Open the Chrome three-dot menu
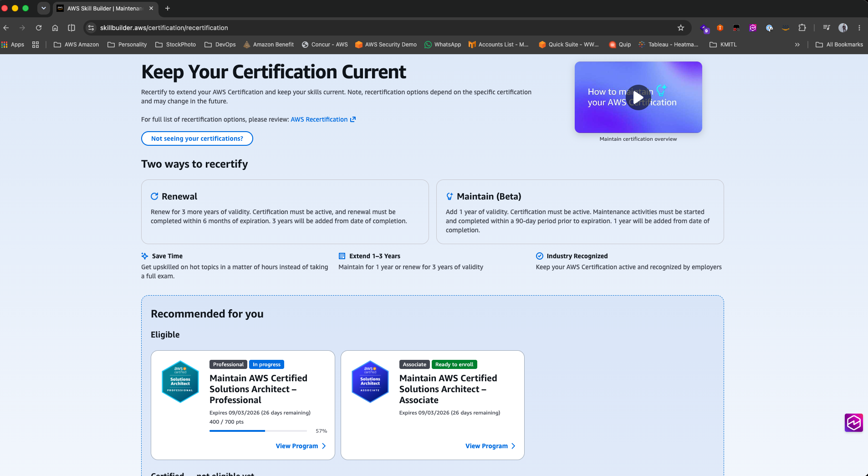Screen dimensions: 868x476 coord(859,28)
